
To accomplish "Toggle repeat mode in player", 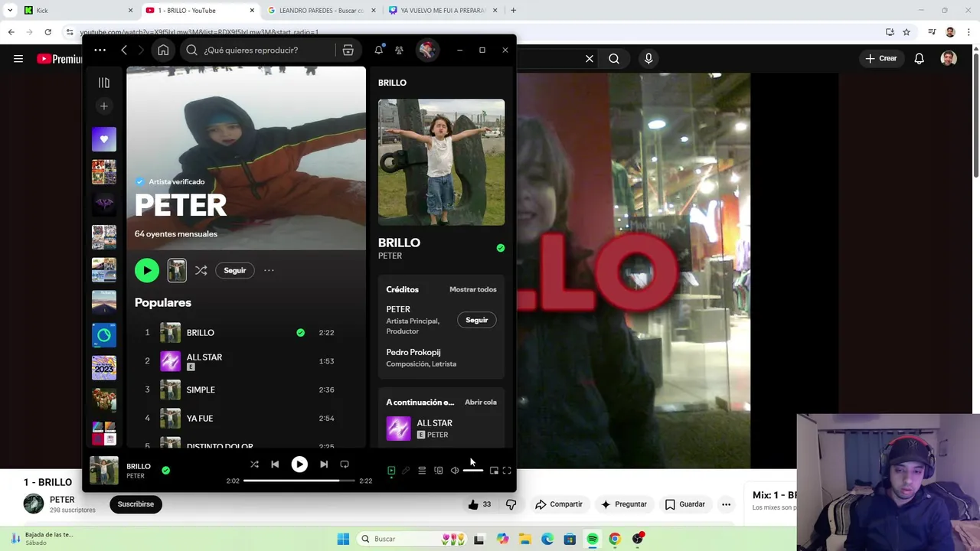I will (345, 464).
